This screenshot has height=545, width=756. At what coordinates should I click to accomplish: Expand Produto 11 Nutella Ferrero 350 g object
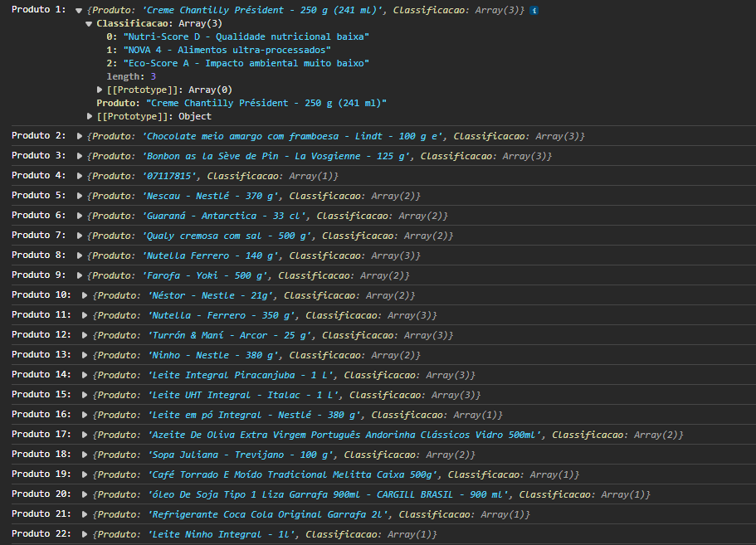(x=85, y=315)
